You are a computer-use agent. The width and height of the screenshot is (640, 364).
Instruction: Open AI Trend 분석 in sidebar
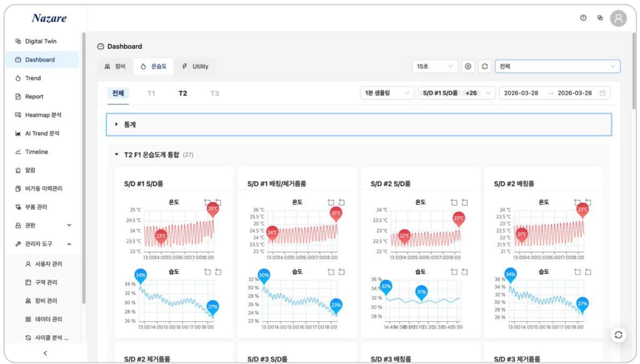(x=42, y=133)
